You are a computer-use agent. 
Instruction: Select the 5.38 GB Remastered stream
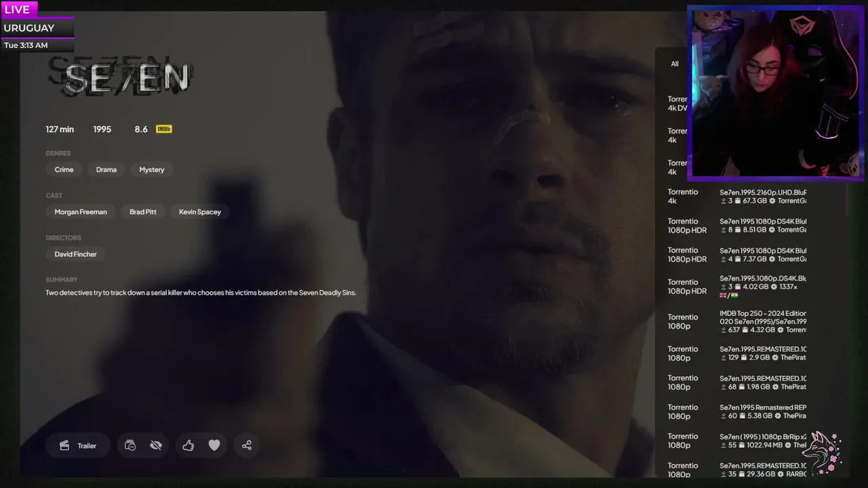point(737,411)
